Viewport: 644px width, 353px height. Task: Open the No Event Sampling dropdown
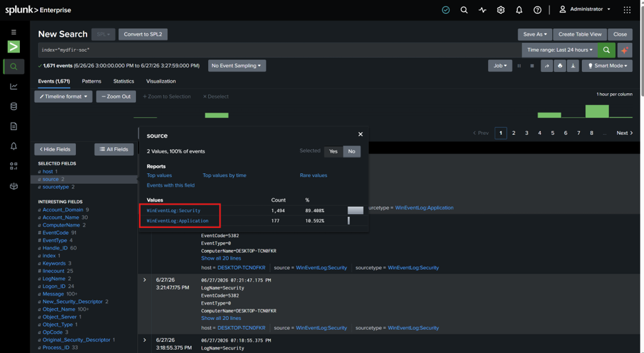coord(236,65)
